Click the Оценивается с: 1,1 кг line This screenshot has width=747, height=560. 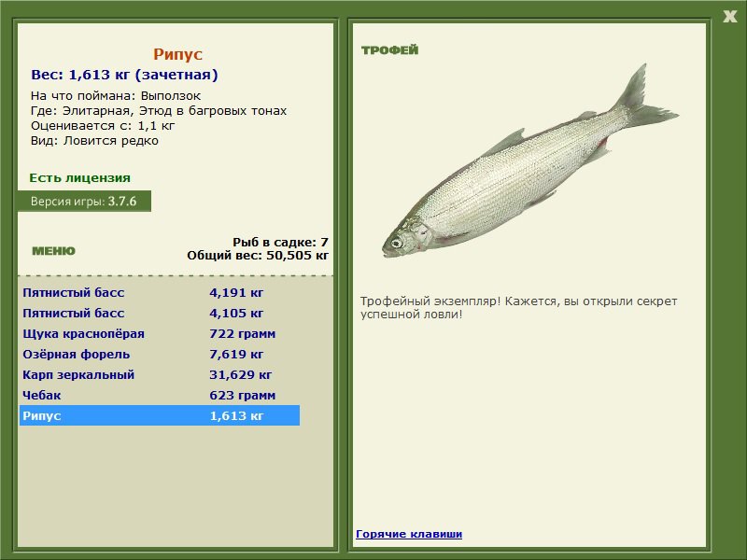[103, 126]
